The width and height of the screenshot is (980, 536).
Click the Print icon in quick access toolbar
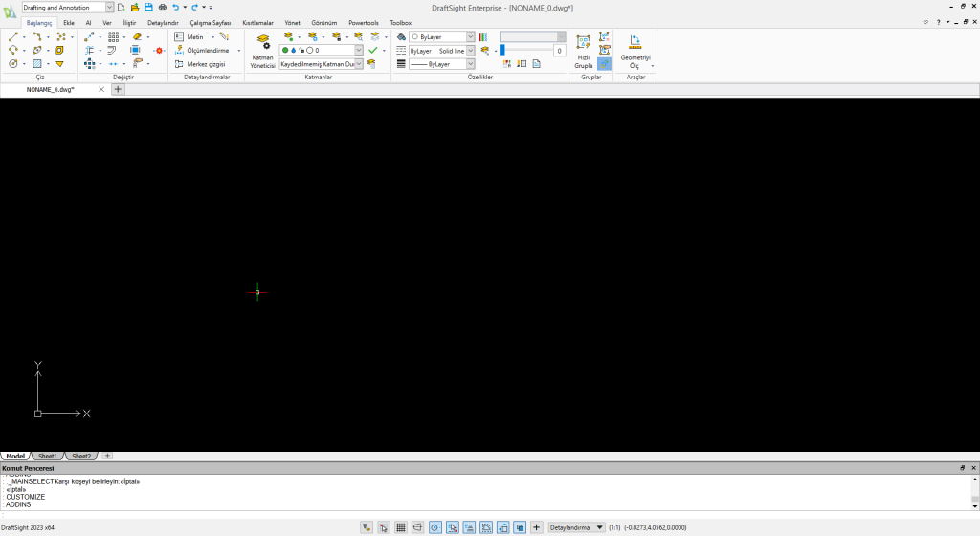click(162, 7)
